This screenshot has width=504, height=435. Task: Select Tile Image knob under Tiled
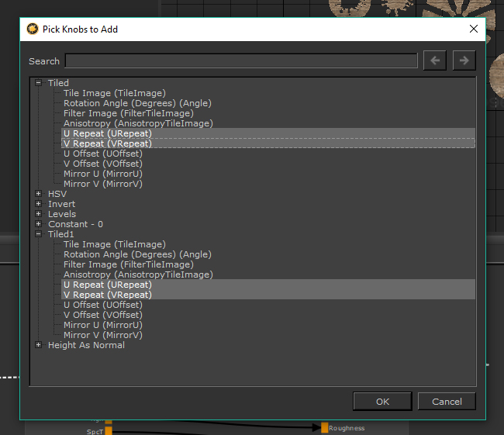click(114, 93)
